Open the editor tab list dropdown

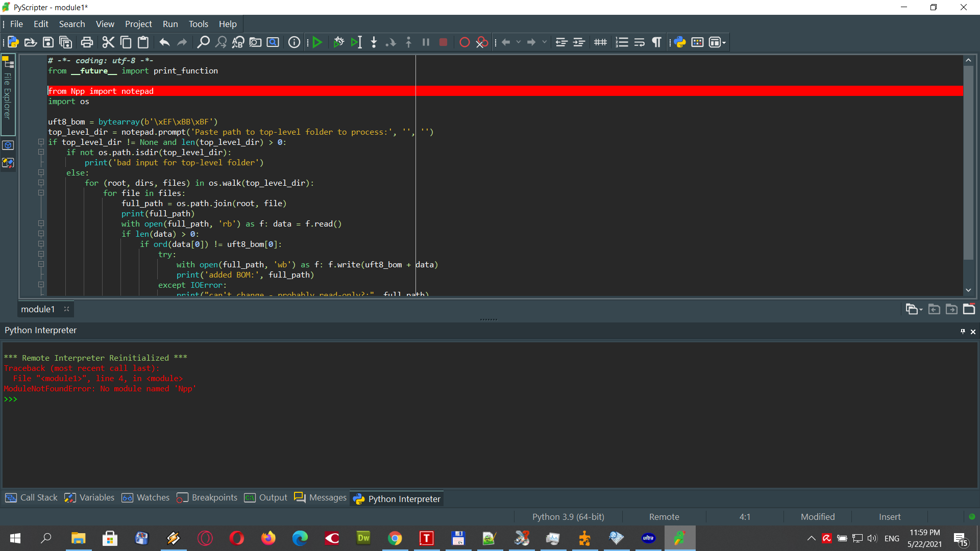click(914, 309)
